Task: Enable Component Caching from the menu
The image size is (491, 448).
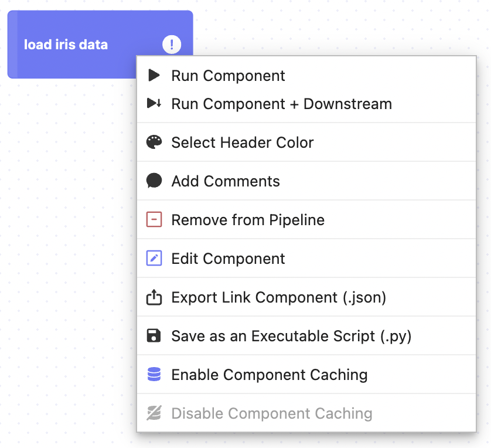Action: 269,375
